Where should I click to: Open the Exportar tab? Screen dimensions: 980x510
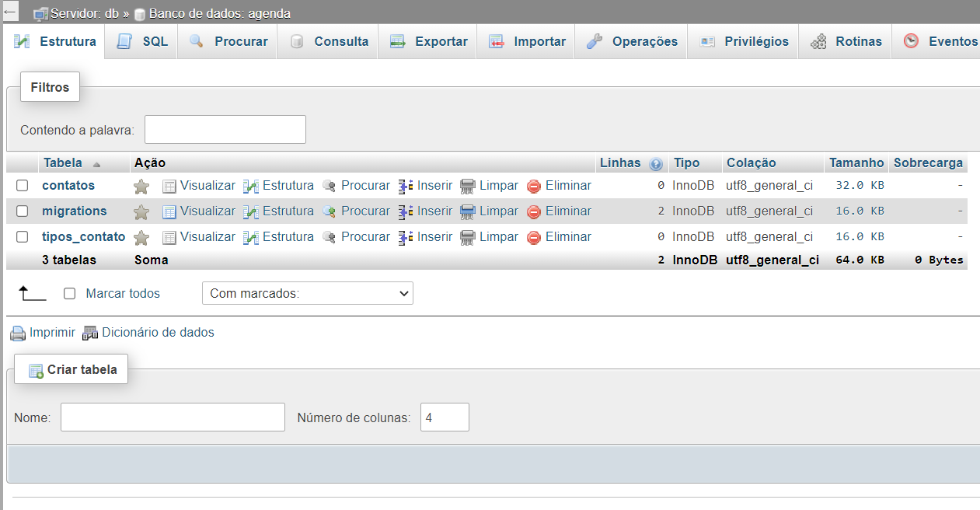(428, 42)
